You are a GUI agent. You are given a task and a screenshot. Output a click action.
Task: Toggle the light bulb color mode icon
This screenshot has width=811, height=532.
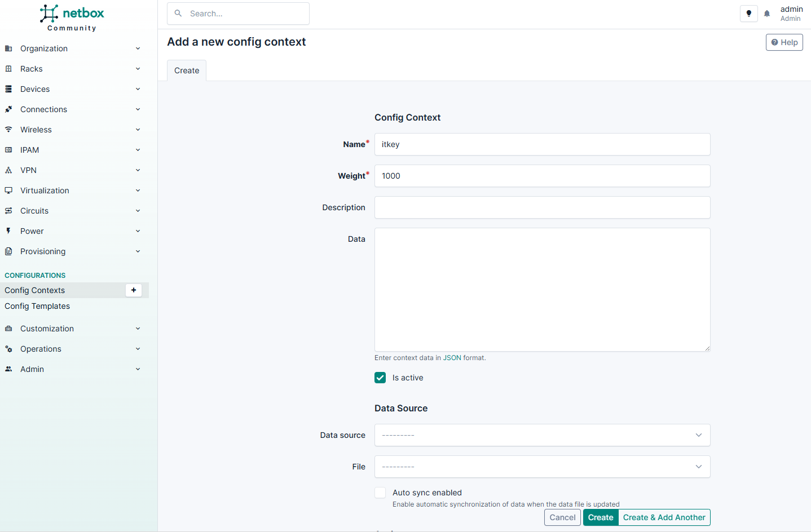748,14
